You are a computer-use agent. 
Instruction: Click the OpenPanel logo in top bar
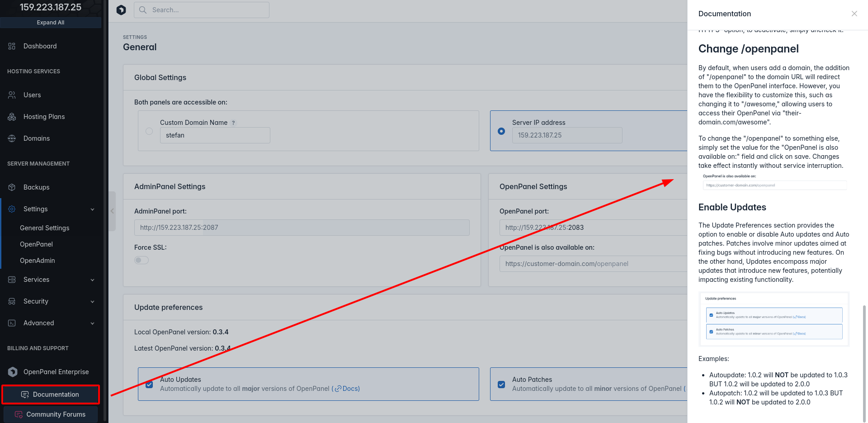click(x=121, y=10)
